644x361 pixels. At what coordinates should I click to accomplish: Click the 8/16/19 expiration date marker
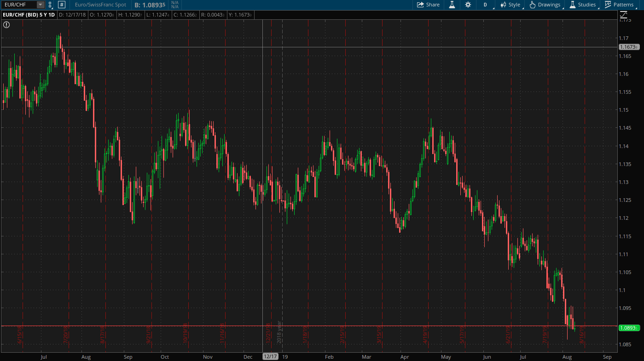pyautogui.click(x=581, y=335)
